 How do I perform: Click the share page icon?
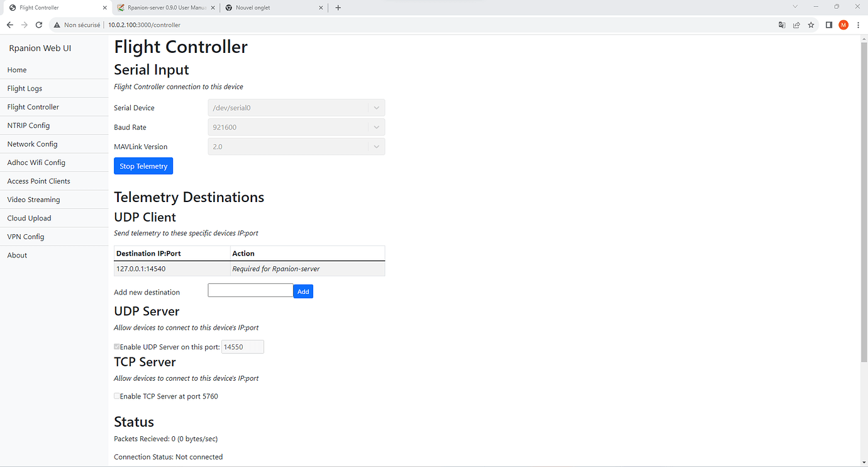coord(796,25)
